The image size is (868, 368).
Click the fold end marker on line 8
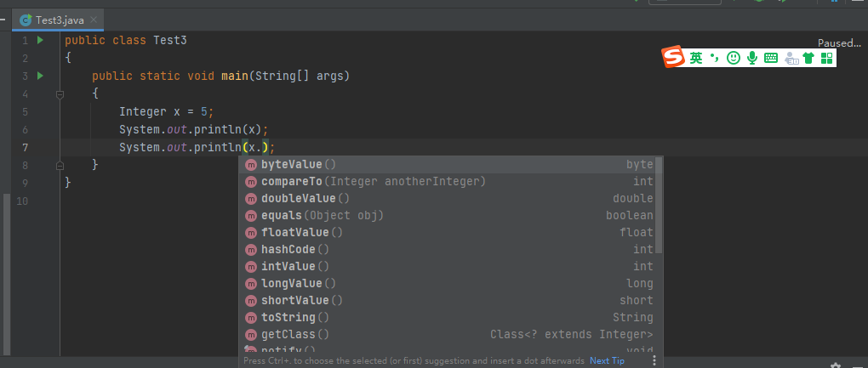[60, 165]
